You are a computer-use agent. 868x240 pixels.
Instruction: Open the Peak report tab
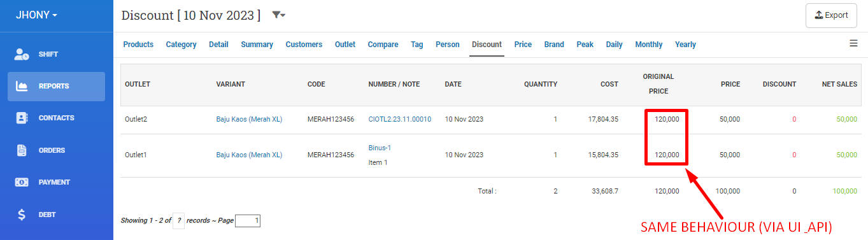coord(585,45)
